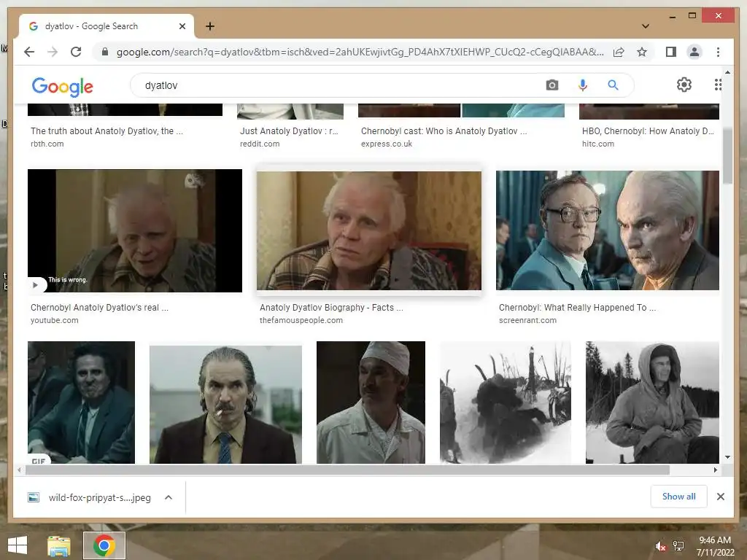Open image of man smoking cigarette
This screenshot has width=747, height=560.
225,404
